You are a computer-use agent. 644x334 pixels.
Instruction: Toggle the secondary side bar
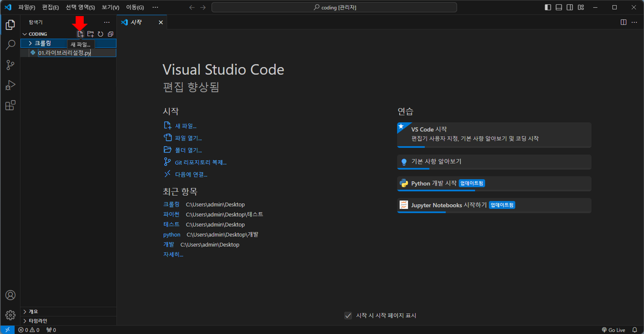click(570, 8)
